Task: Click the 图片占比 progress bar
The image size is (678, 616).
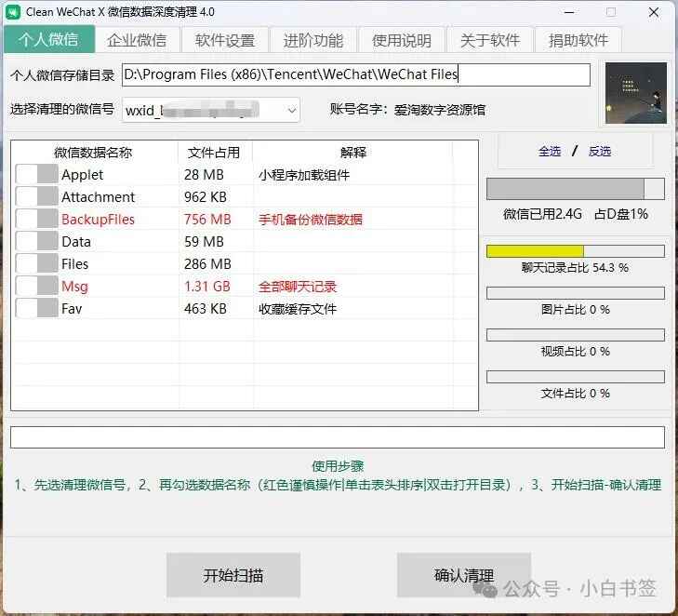Action: coord(576,293)
